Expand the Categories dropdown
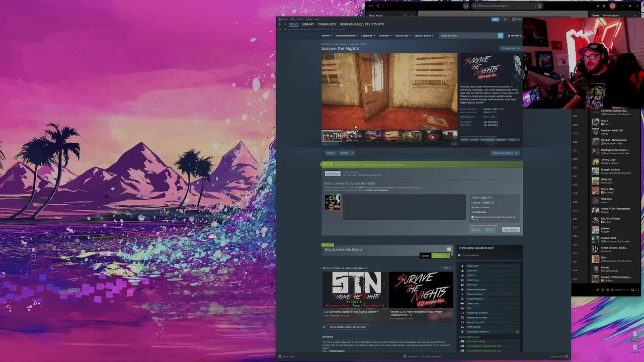Viewport: 644px width, 362px height. tap(368, 36)
